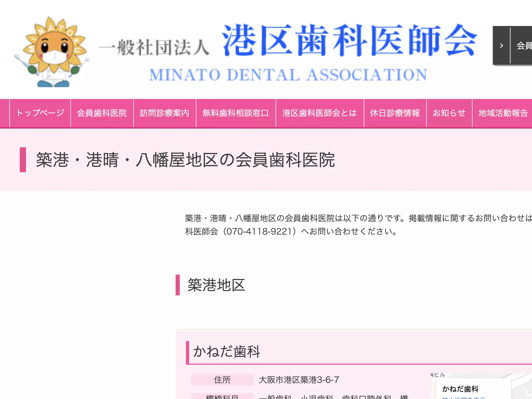This screenshot has width=532, height=399.
Task: Open the 地域活動報告 menu item
Action: click(x=502, y=113)
